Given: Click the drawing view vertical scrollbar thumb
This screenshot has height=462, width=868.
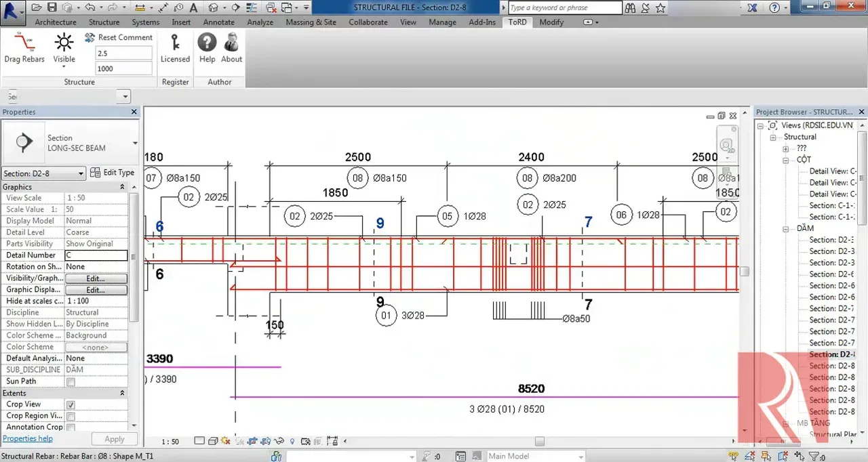Looking at the screenshot, I should [x=744, y=272].
